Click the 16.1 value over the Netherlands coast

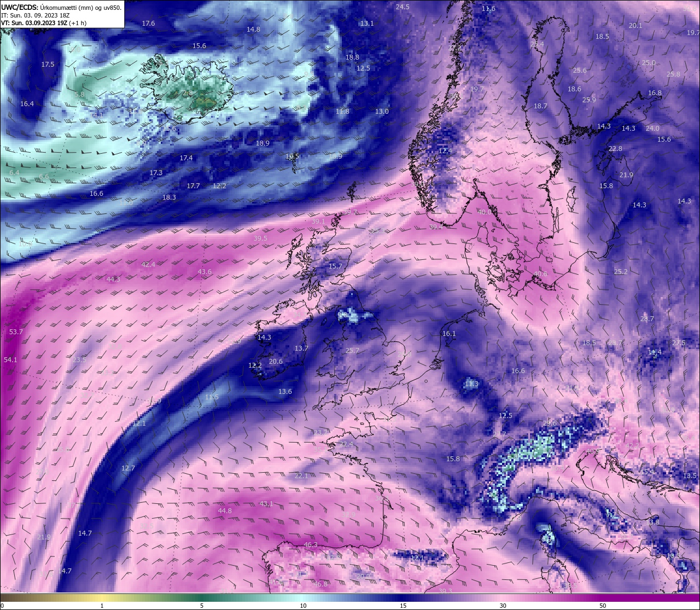449,334
